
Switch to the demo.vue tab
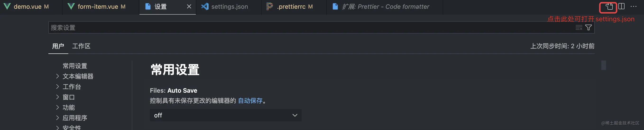(28, 7)
